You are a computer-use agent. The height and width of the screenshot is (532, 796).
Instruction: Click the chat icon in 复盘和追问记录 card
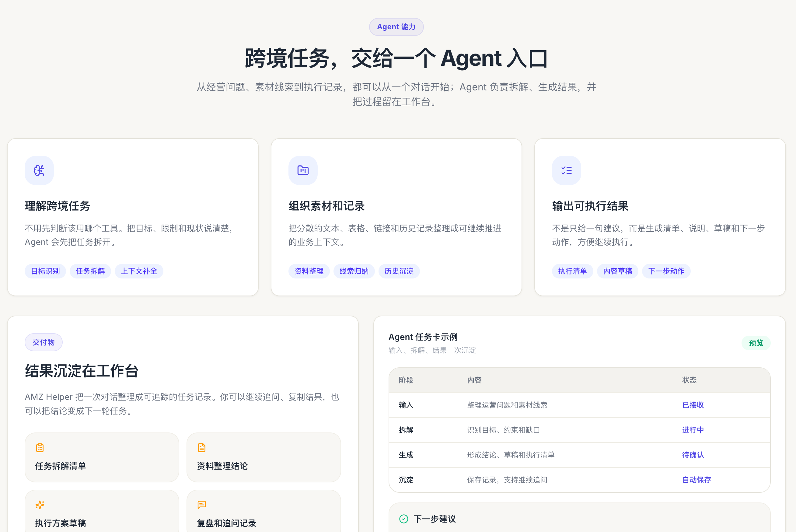201,505
